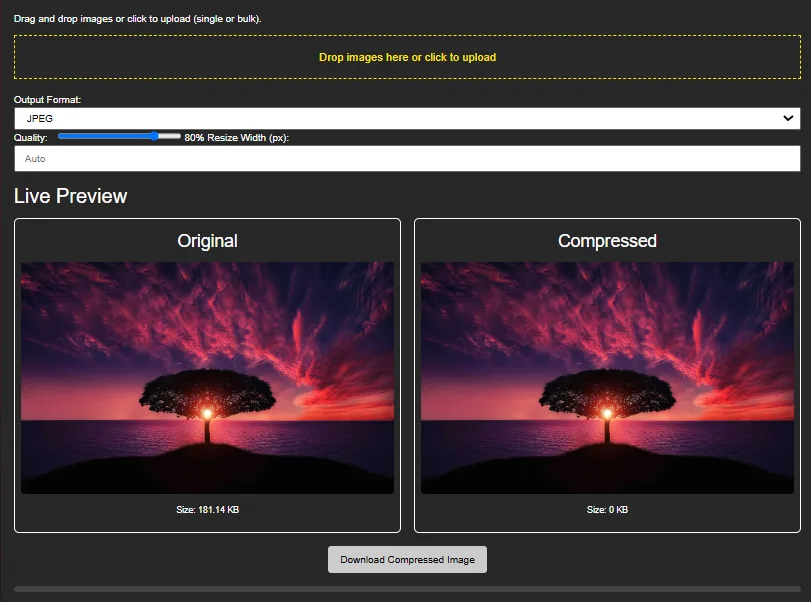811x602 pixels.
Task: Click the Size: 0 KB label
Action: [607, 510]
